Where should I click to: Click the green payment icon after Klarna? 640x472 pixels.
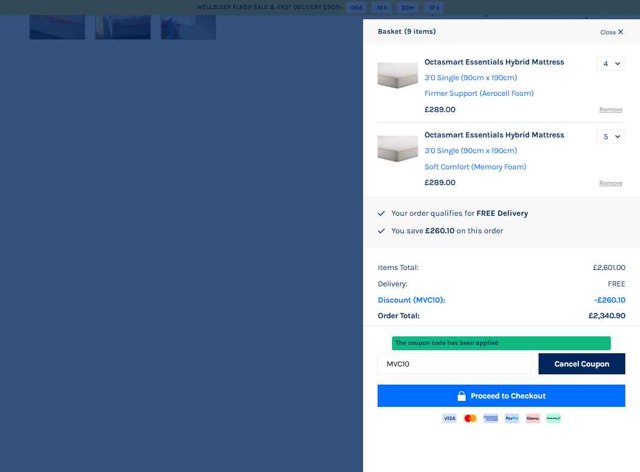pos(553,418)
